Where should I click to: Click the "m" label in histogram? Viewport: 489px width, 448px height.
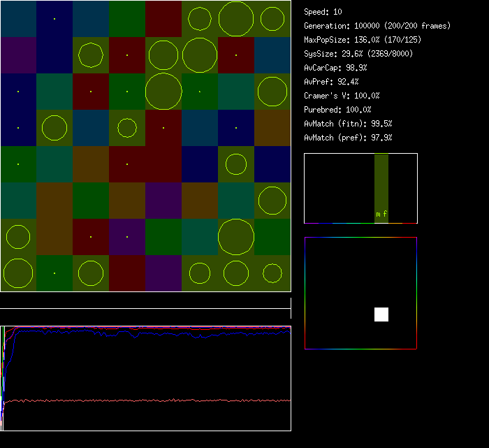tap(378, 215)
